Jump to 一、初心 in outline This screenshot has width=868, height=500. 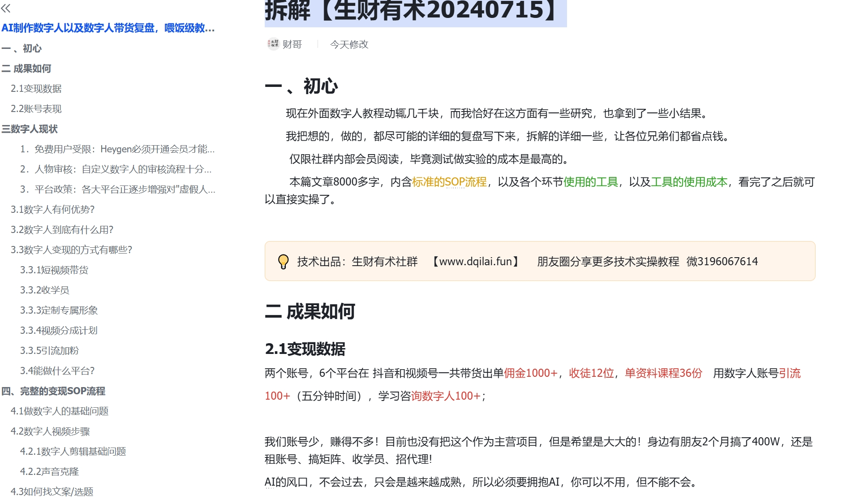point(21,48)
